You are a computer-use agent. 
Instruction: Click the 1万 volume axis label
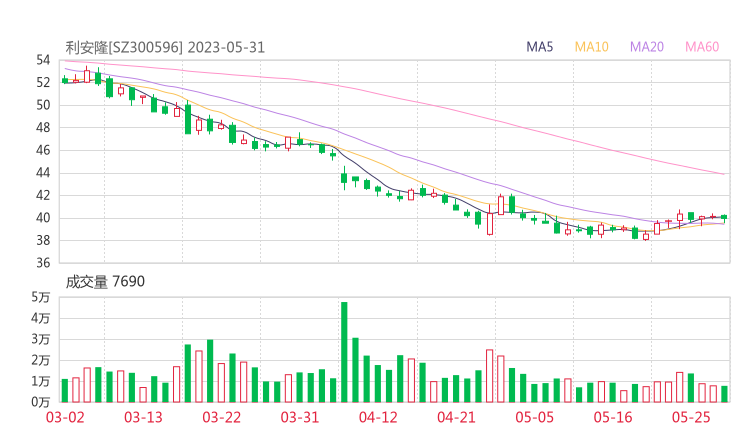(x=41, y=381)
